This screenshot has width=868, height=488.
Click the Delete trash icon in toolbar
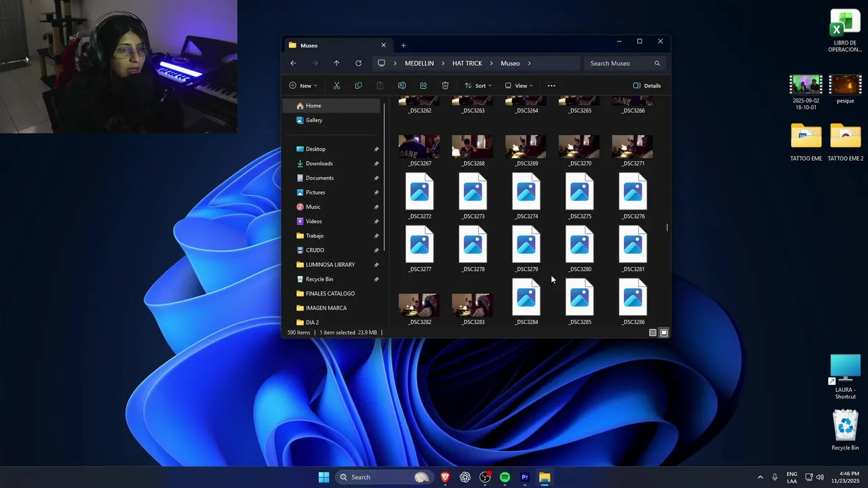click(x=445, y=85)
